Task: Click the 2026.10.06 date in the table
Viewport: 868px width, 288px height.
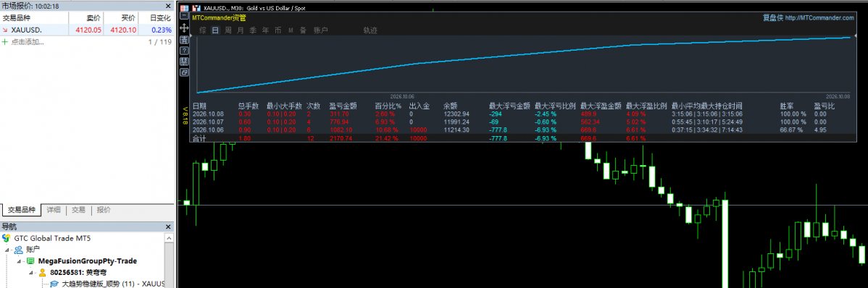Action: pos(208,130)
